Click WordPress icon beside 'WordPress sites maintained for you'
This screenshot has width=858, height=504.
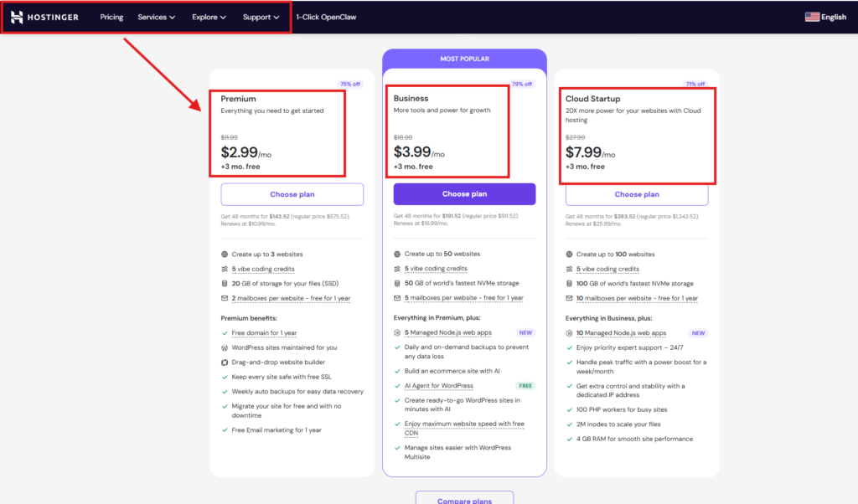pyautogui.click(x=225, y=347)
